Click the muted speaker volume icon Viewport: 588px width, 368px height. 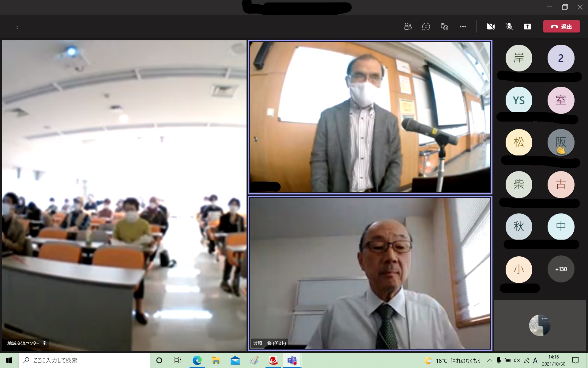point(517,361)
